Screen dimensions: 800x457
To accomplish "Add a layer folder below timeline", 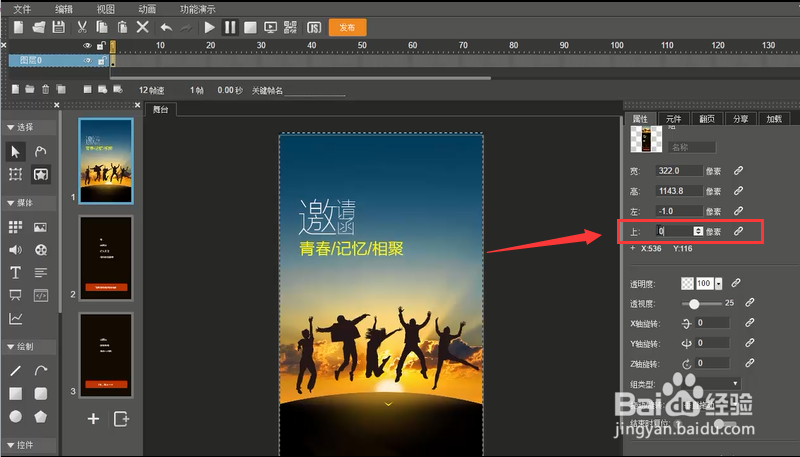I will 30,89.
